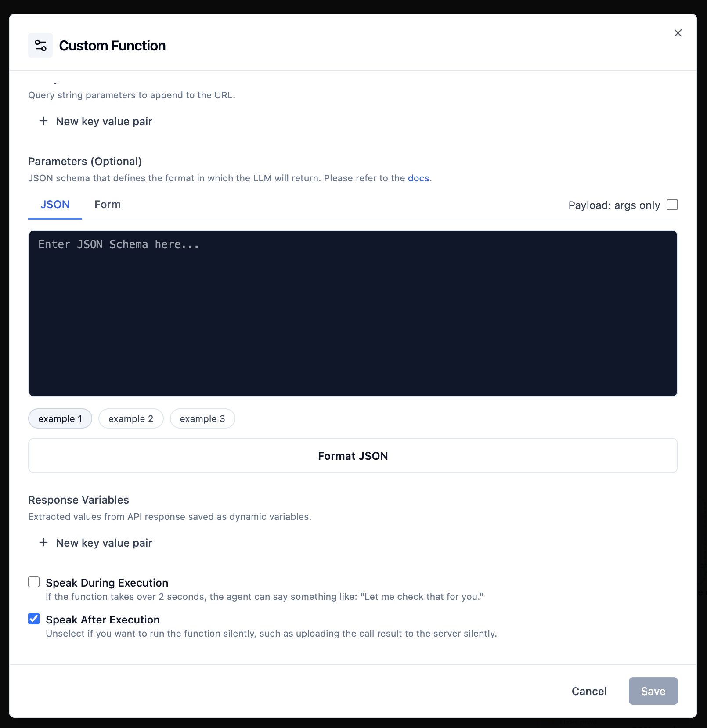This screenshot has height=728, width=707.
Task: Click the plus icon beside Response Variables
Action: (43, 542)
